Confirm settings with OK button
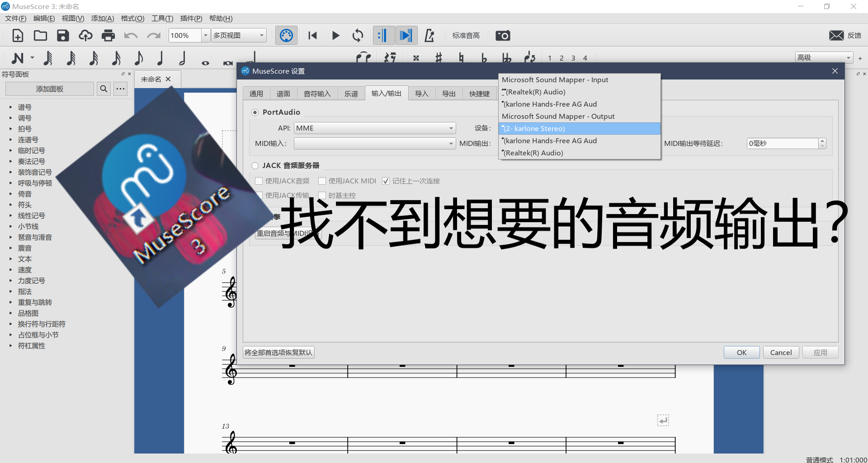This screenshot has width=868, height=463. click(x=741, y=352)
